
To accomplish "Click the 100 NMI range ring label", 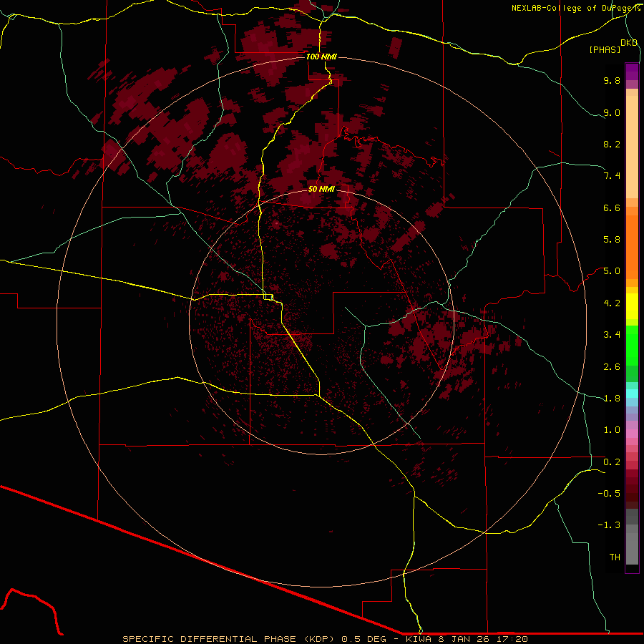I will (321, 57).
